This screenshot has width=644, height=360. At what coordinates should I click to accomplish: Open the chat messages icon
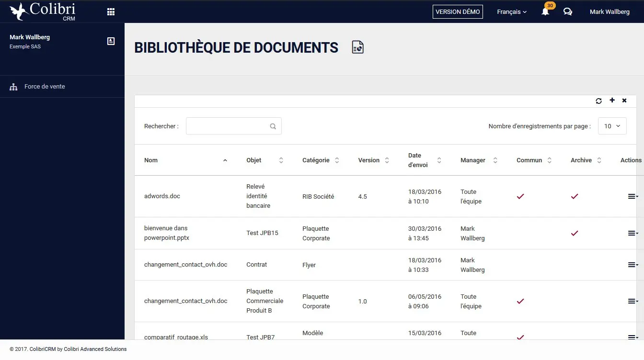568,12
